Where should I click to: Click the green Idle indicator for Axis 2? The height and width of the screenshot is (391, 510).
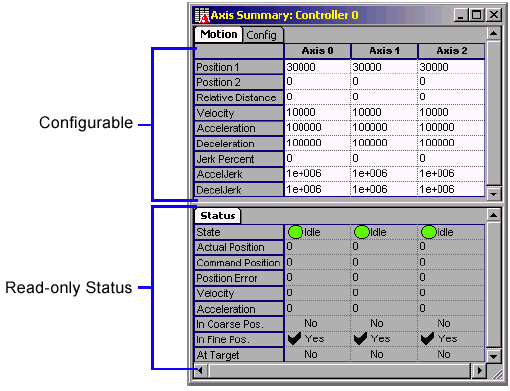click(x=429, y=232)
